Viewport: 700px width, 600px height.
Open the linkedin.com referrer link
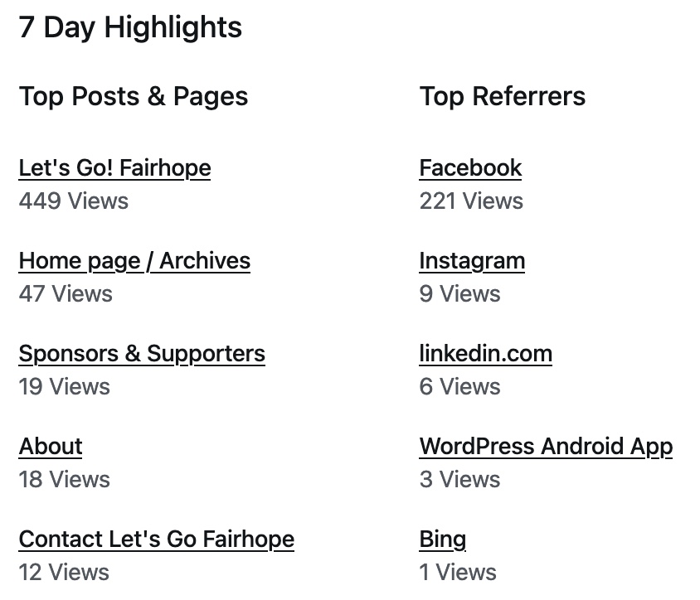coord(486,354)
